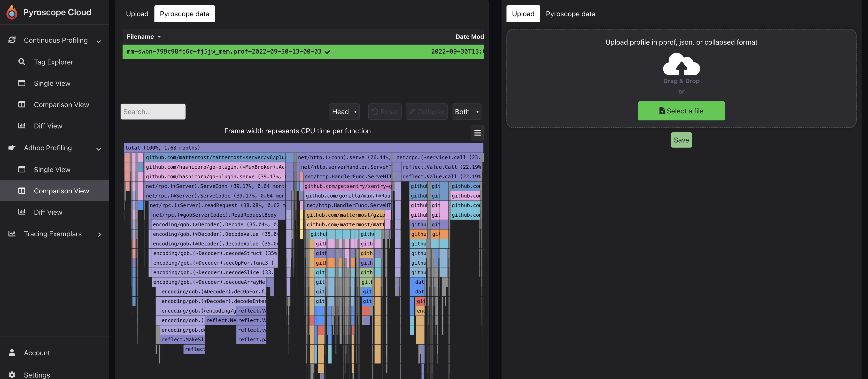Click the Reset button

[x=384, y=112]
